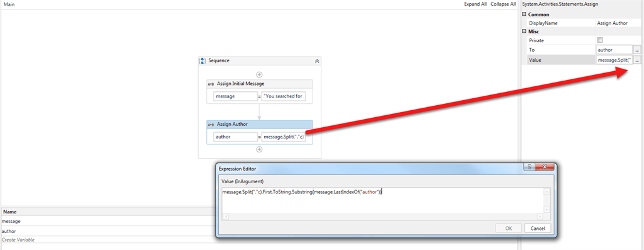The width and height of the screenshot is (644, 250).
Task: Click the author To field in Assign Author
Action: pyautogui.click(x=236, y=137)
